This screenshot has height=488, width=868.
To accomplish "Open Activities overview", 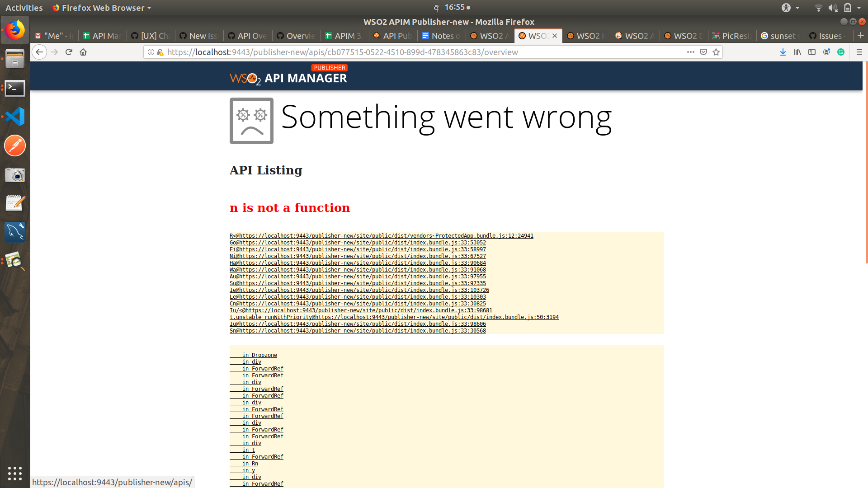I will click(x=24, y=8).
